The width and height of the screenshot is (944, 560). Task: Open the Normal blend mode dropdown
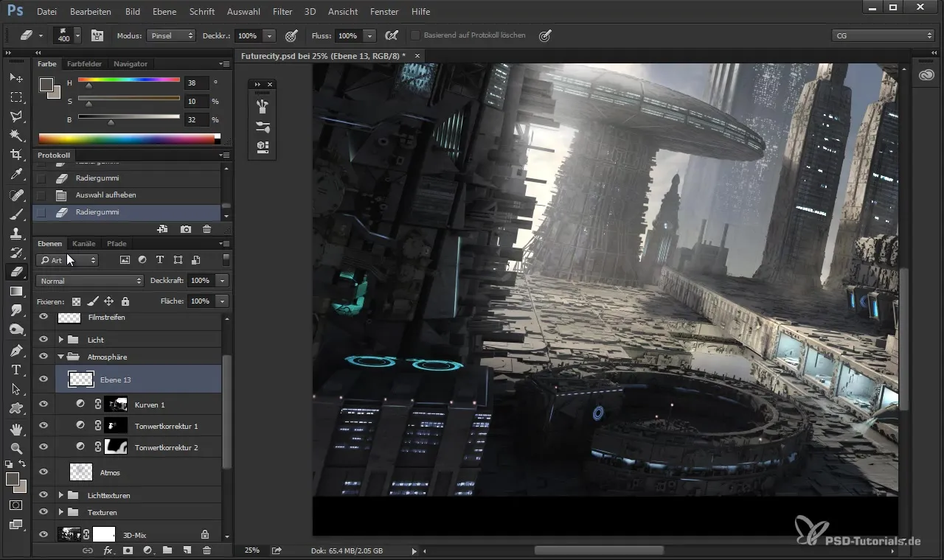click(90, 281)
